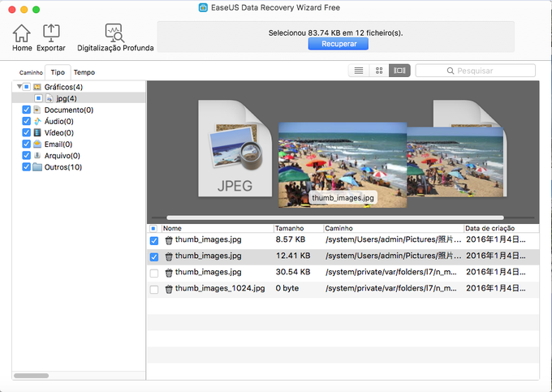This screenshot has height=392, width=552.
Task: Click the Arquivo category download icon
Action: (x=37, y=156)
